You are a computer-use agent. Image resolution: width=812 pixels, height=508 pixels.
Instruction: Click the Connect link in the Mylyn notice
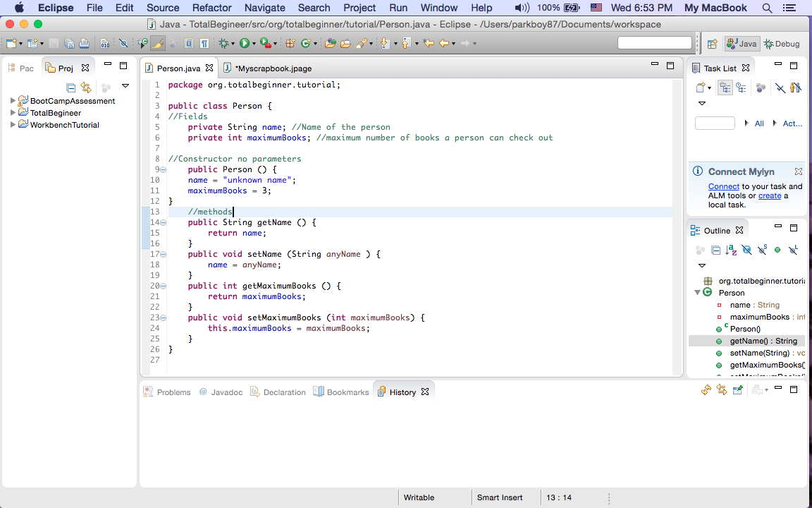723,186
